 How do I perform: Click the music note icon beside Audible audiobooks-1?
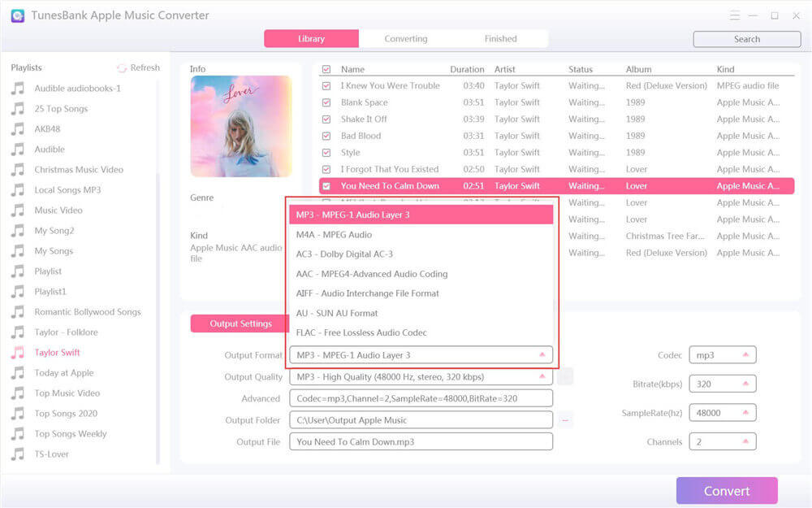[x=18, y=88]
